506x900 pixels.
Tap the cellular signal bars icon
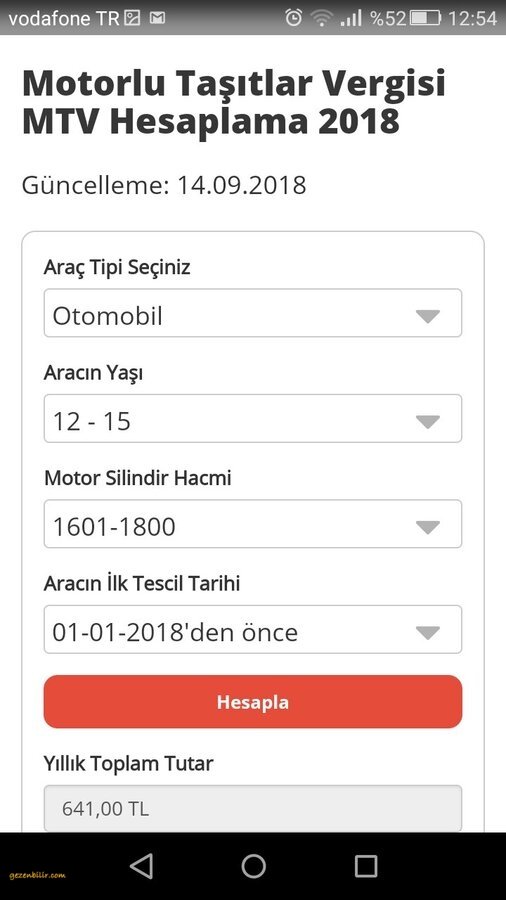point(351,18)
